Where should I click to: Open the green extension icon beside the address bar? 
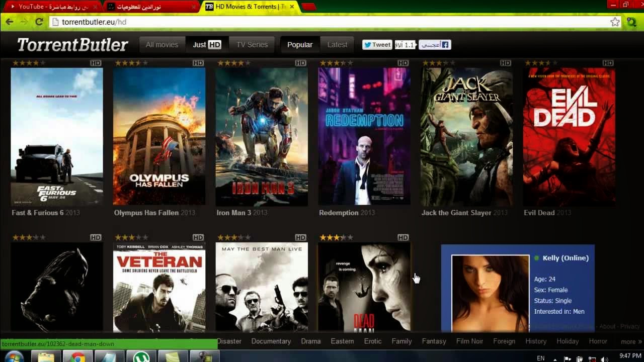[x=631, y=22]
